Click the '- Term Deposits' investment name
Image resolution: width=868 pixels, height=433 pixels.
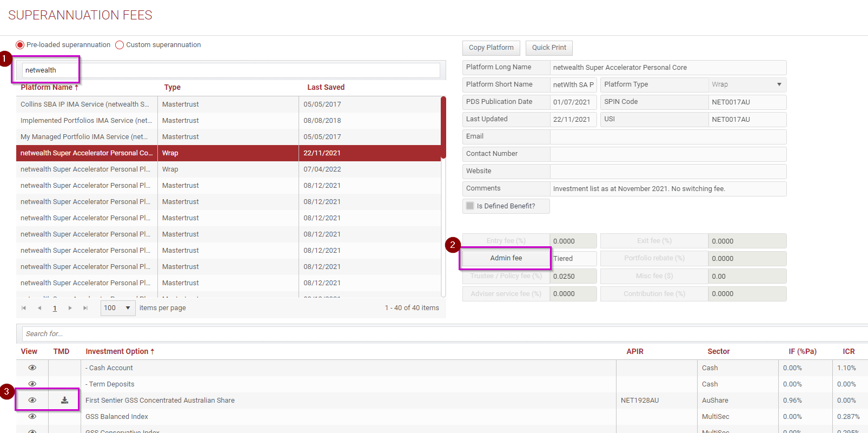coord(110,384)
